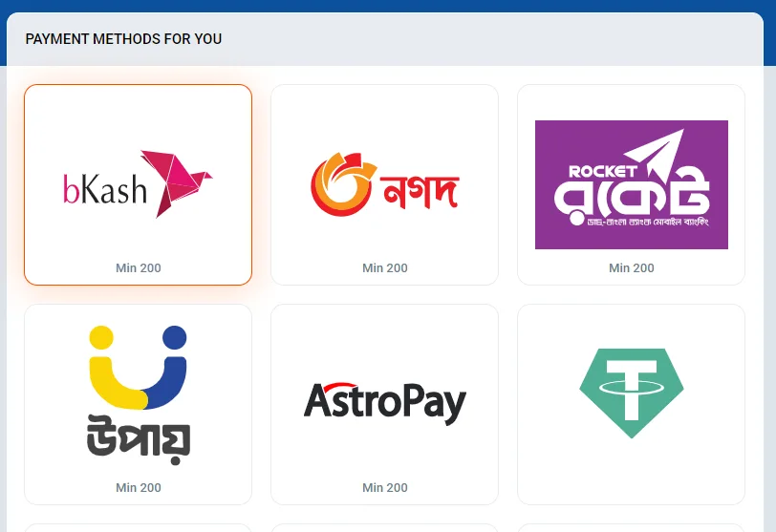Click Min 200 under Nagad
The height and width of the screenshot is (532, 776).
(384, 268)
